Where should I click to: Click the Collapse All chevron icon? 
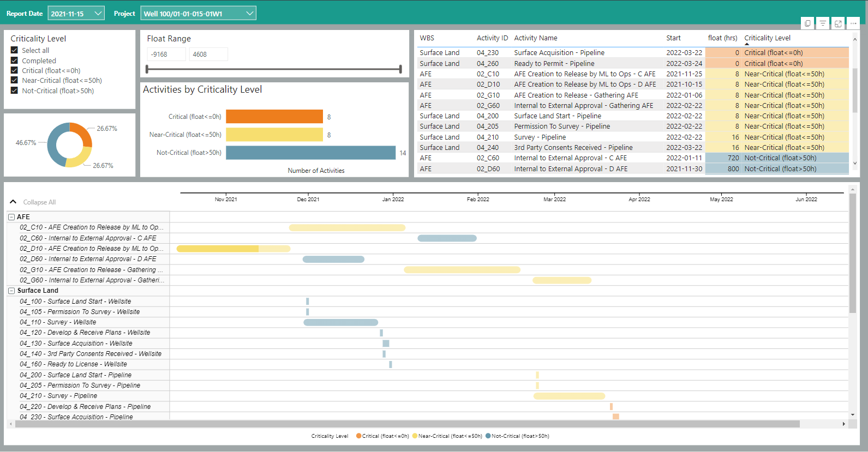tap(13, 202)
